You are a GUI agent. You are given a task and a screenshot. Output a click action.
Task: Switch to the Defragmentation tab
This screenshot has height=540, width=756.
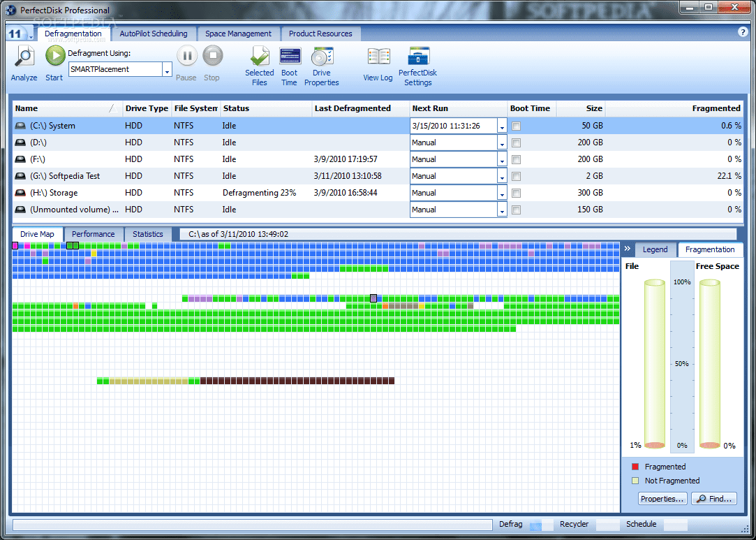[x=73, y=34]
